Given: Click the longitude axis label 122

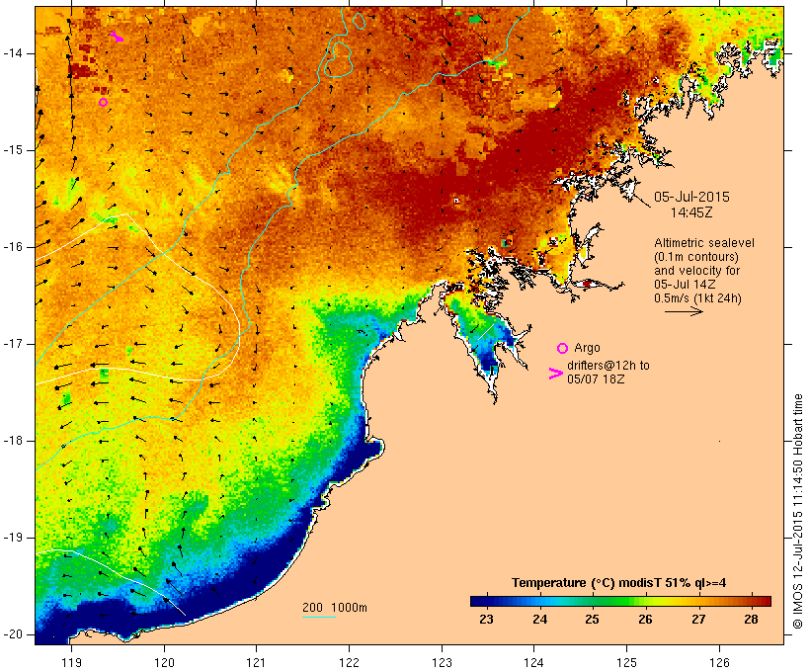Looking at the screenshot, I should 350,663.
